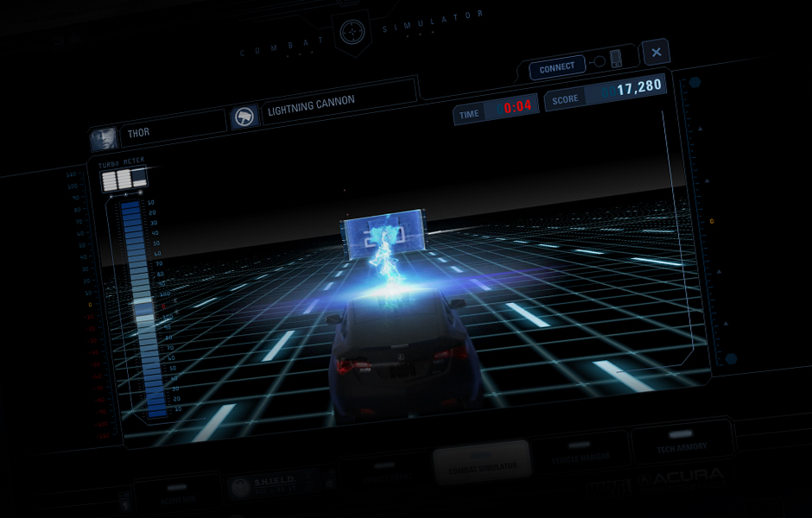Click the CONNECT button
The image size is (812, 518).
(x=556, y=68)
